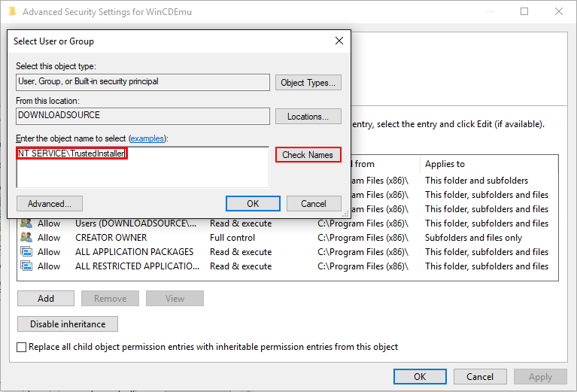Image resolution: width=577 pixels, height=392 pixels.
Task: Select the ALL RESTRICTED APPLICATIO... principal
Action: [x=137, y=266]
